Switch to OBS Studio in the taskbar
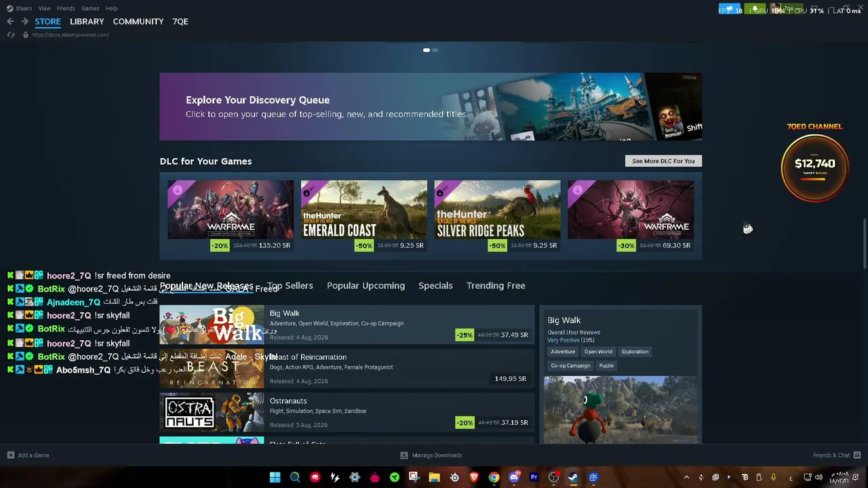The image size is (868, 488). coord(554,477)
